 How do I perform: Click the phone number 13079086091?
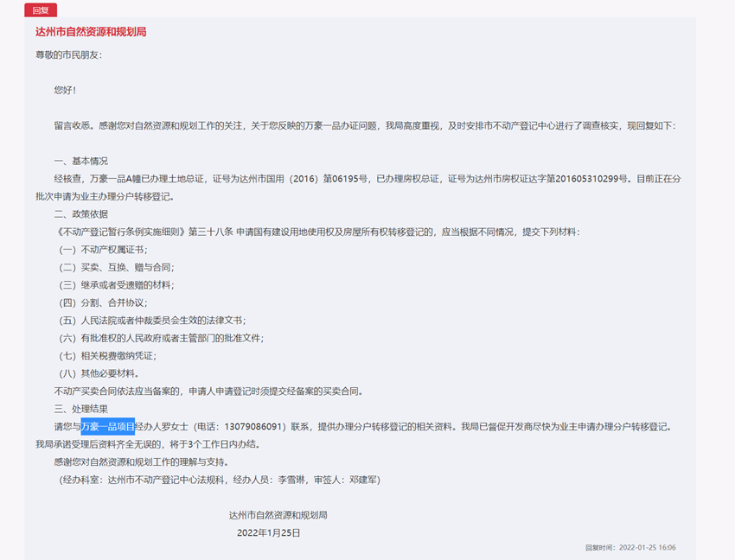coord(253,426)
